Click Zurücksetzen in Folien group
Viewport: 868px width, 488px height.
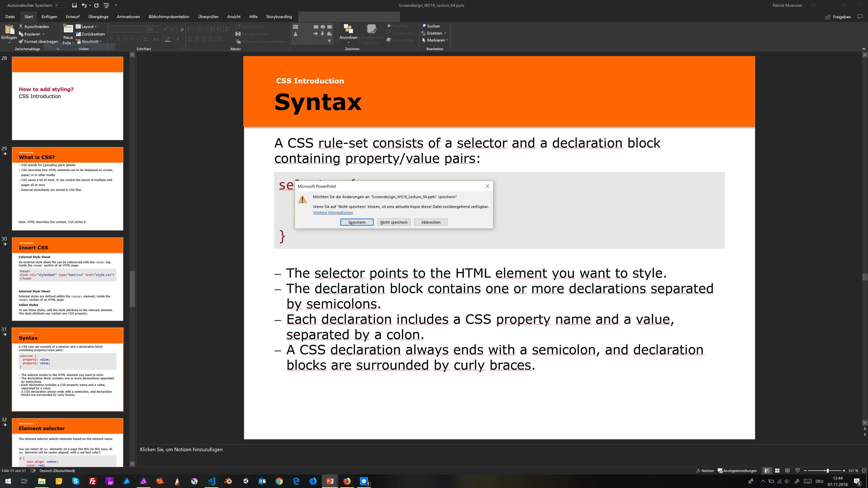pos(90,34)
